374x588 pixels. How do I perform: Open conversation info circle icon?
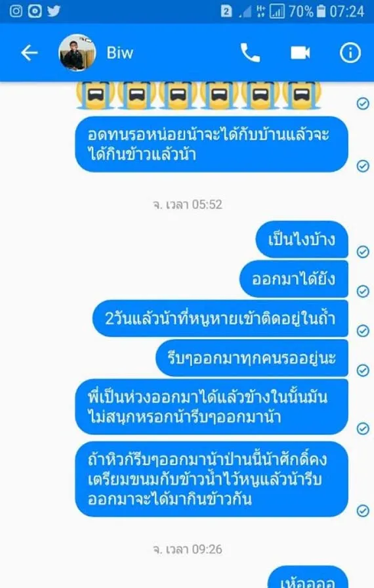(350, 53)
